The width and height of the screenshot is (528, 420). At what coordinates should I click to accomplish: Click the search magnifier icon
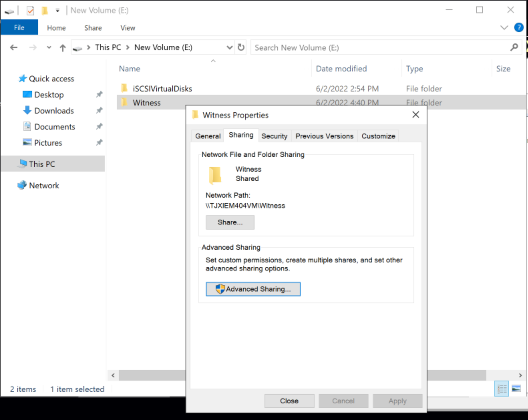click(514, 47)
